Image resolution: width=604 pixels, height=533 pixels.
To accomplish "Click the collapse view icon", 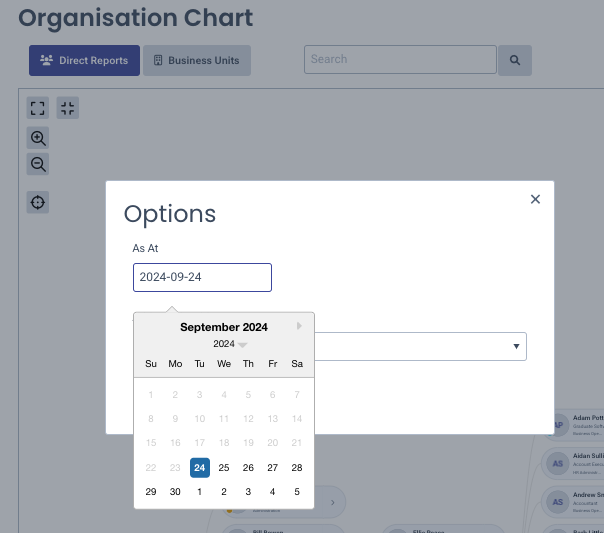I will [x=68, y=108].
